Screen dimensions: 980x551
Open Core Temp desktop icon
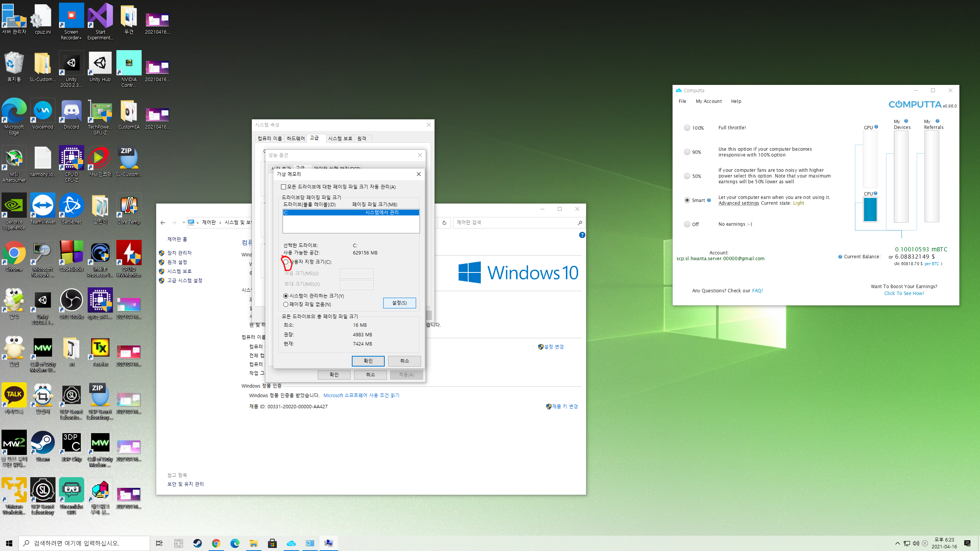tap(129, 209)
